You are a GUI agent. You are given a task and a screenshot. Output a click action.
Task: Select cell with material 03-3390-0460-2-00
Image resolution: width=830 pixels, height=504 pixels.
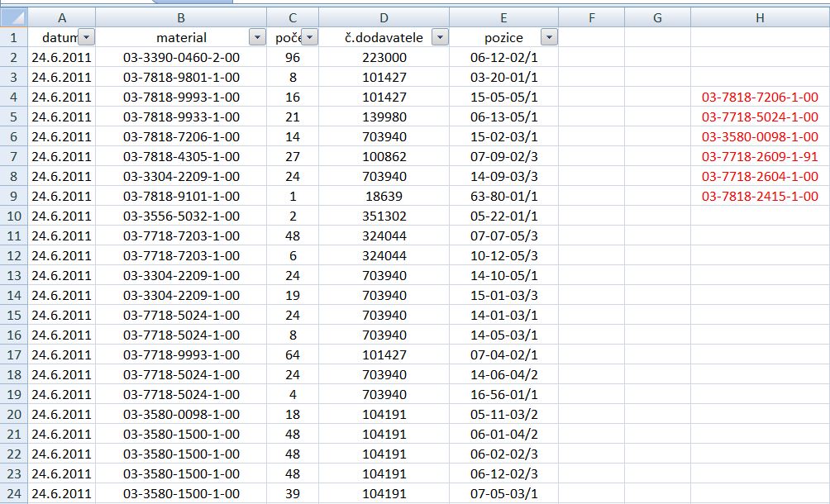coord(181,57)
